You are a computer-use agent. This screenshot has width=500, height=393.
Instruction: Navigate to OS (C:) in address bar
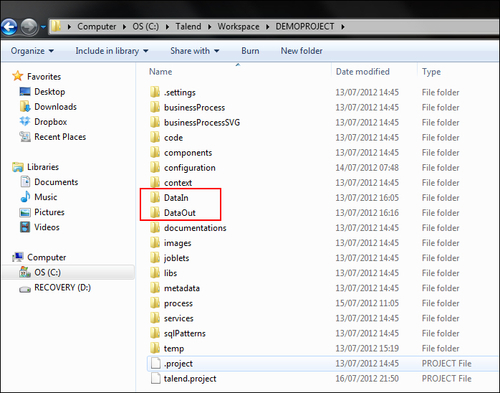pyautogui.click(x=146, y=27)
